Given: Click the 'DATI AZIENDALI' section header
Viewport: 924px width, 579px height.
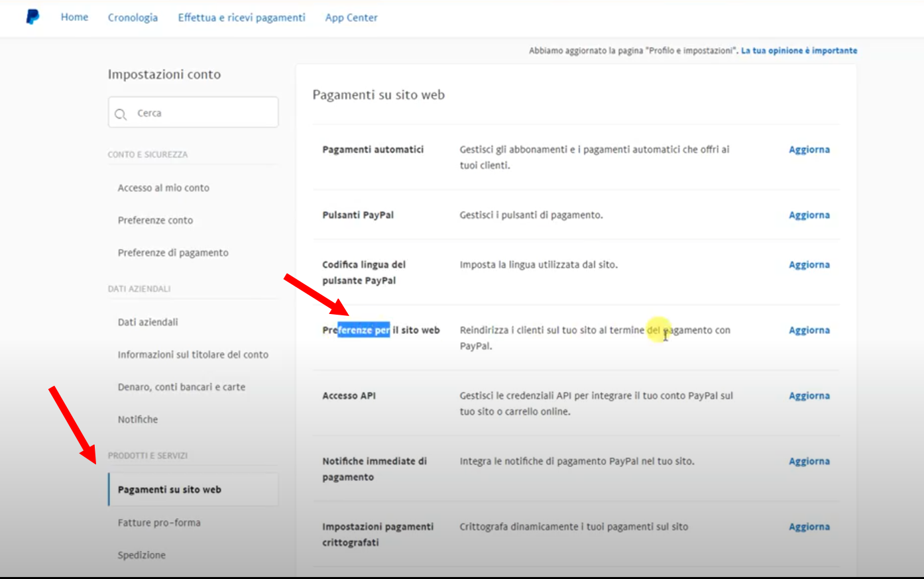Looking at the screenshot, I should tap(139, 289).
